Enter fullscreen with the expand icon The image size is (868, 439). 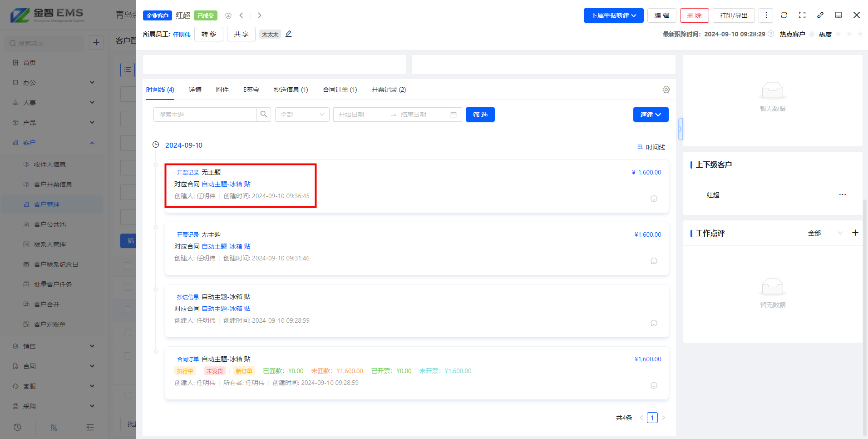coord(802,15)
